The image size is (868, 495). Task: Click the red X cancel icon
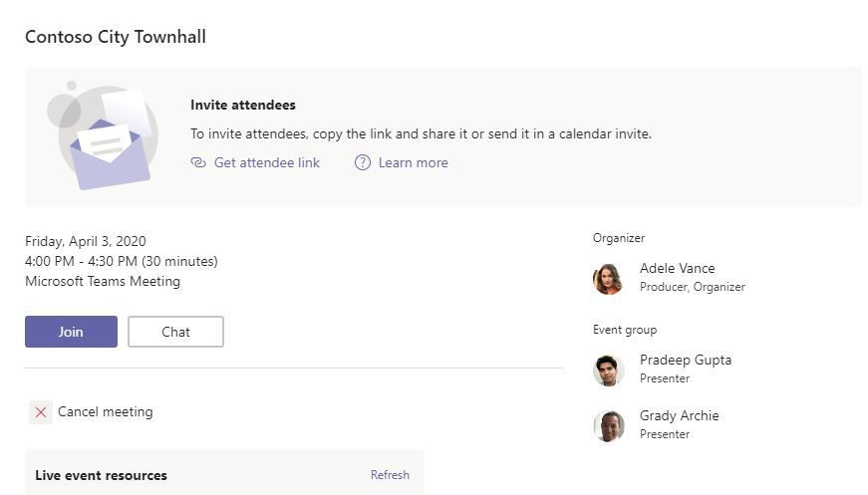(x=41, y=412)
